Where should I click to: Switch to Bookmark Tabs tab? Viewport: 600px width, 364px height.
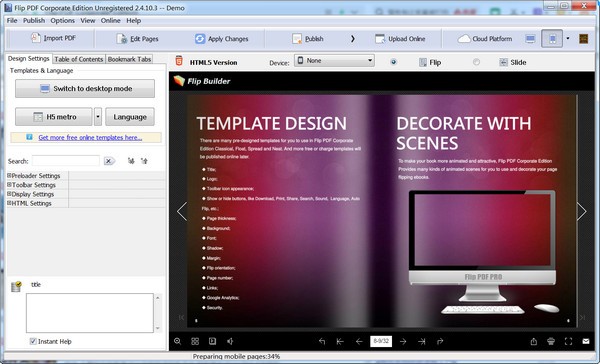[x=129, y=59]
